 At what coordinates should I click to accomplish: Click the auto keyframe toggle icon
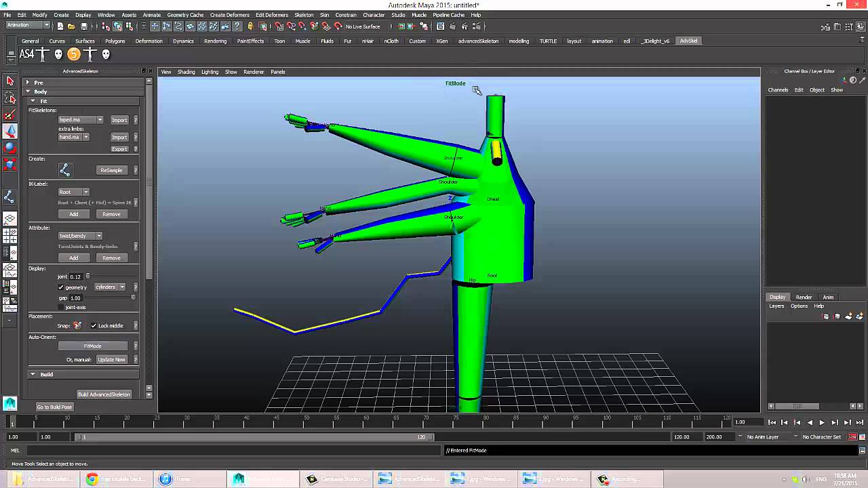[x=851, y=437]
